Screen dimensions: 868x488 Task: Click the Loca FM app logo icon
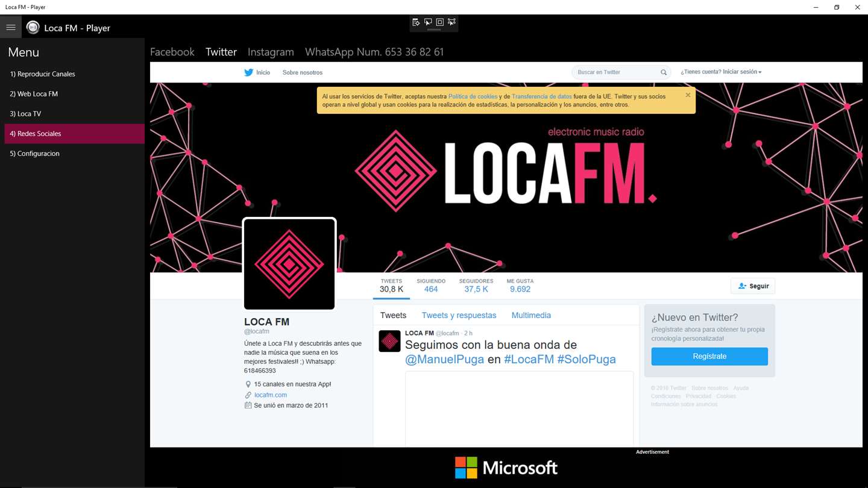33,27
